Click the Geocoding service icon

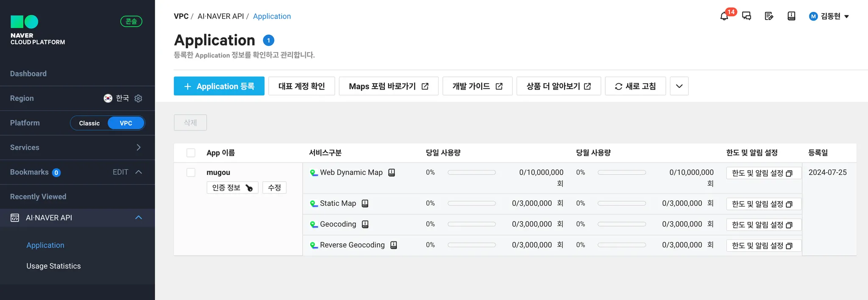pyautogui.click(x=314, y=224)
